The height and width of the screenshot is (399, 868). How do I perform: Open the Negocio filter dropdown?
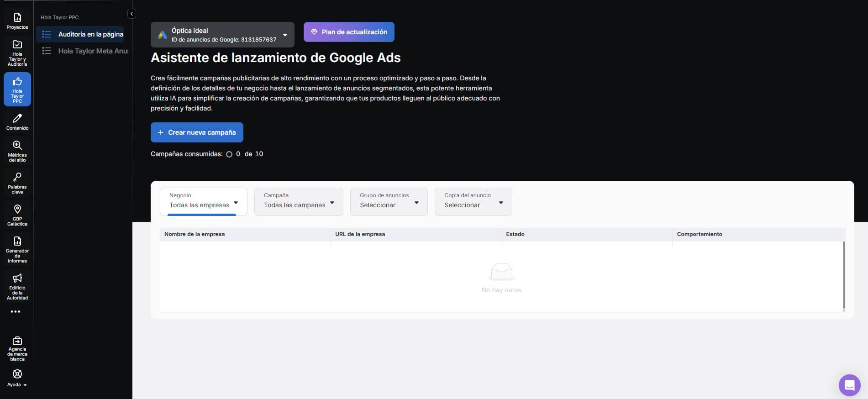pos(203,201)
